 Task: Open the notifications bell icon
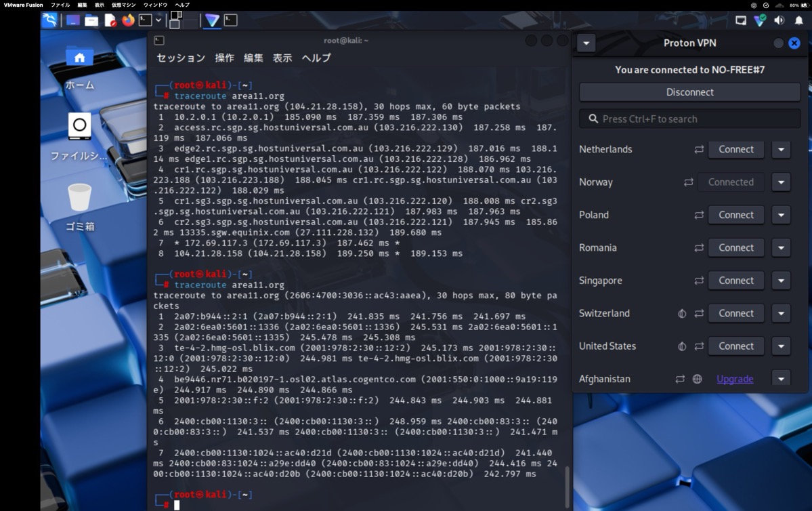pos(799,20)
